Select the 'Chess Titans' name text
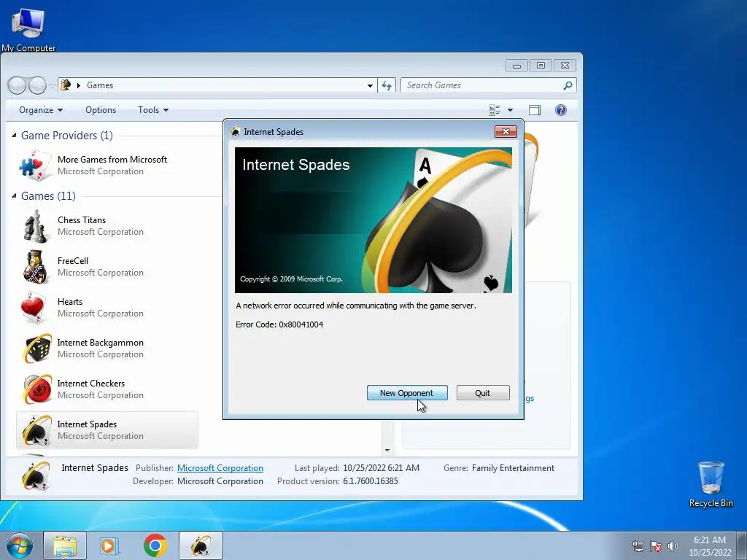The height and width of the screenshot is (560, 747). (x=82, y=220)
